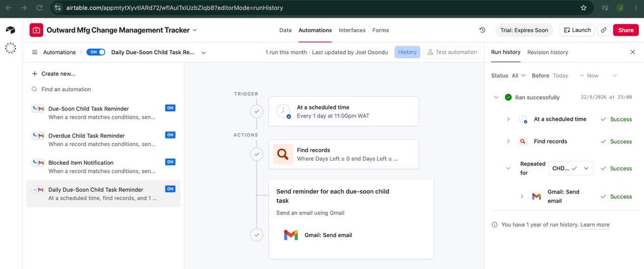This screenshot has height=269, width=644.
Task: Click the clock icon in scheduled trigger card
Action: 283,111
